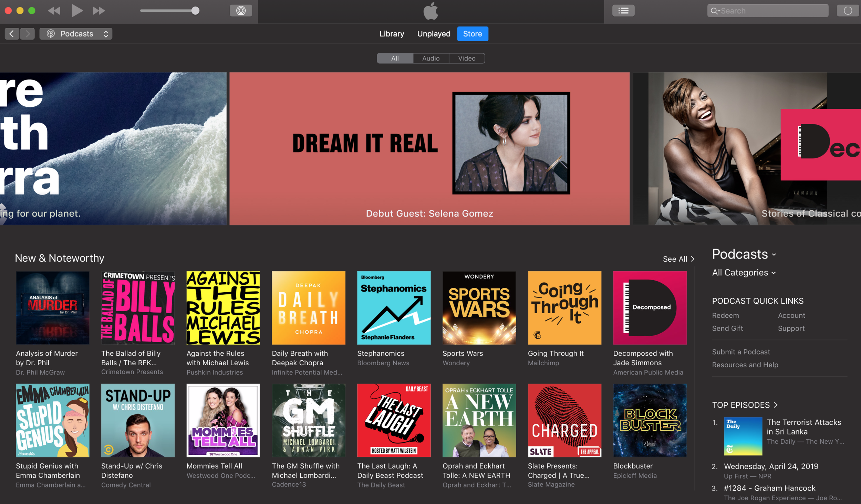Open Daily Breath Deepak Chopra artwork
Screen dimensions: 861x504
pos(308,307)
